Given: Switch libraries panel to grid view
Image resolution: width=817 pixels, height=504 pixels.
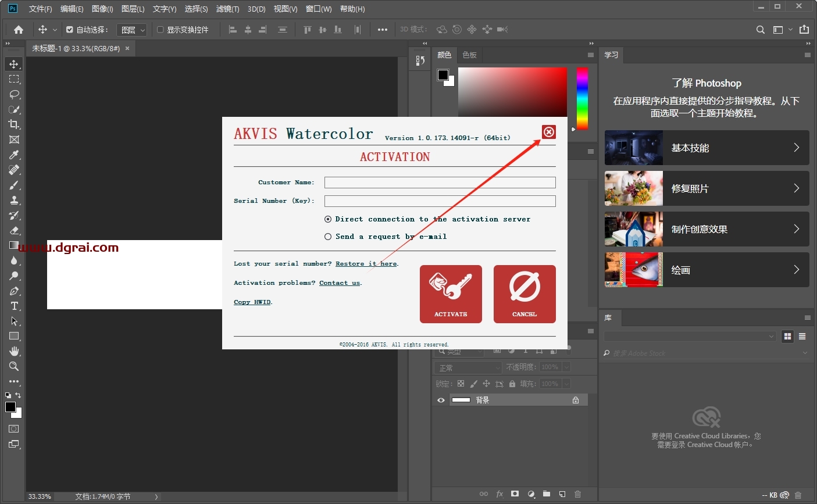Looking at the screenshot, I should [788, 336].
